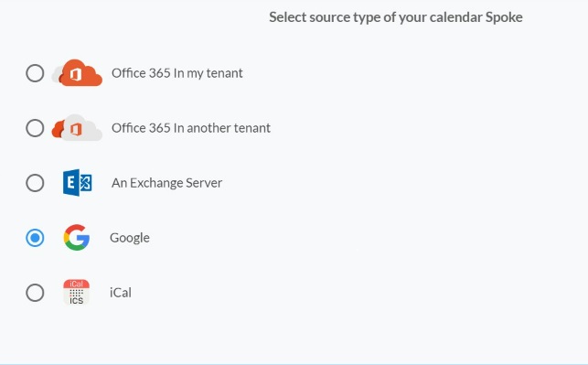Choose the iCal radio button
This screenshot has height=365, width=588.
tap(35, 293)
